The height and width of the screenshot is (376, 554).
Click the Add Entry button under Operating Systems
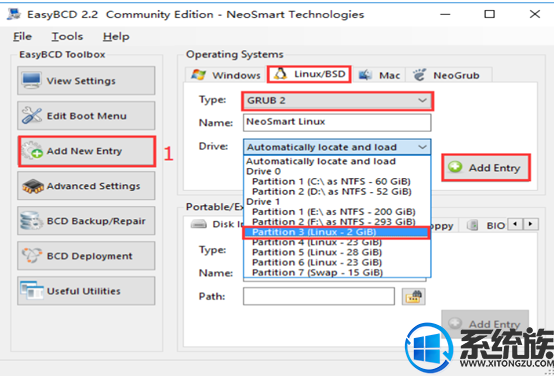(486, 168)
